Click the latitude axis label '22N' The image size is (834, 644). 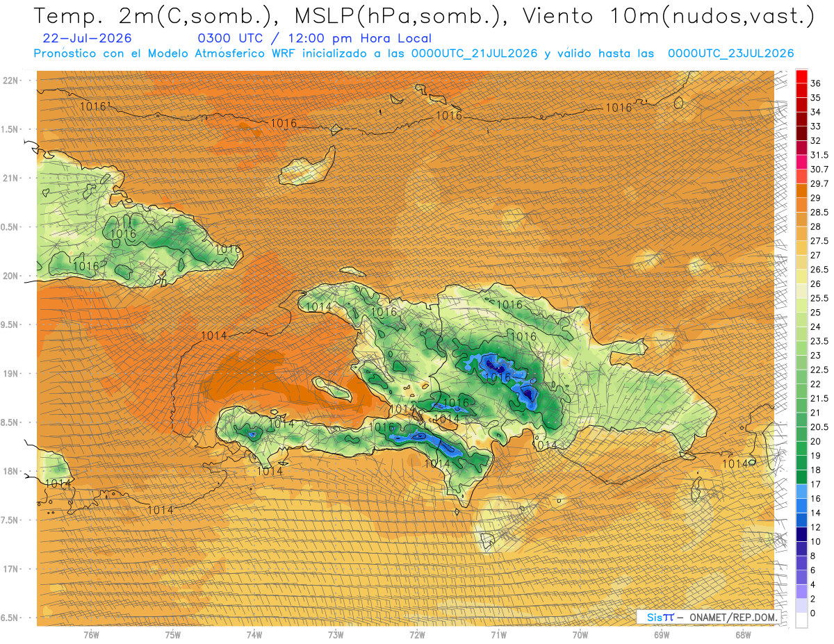pyautogui.click(x=12, y=81)
